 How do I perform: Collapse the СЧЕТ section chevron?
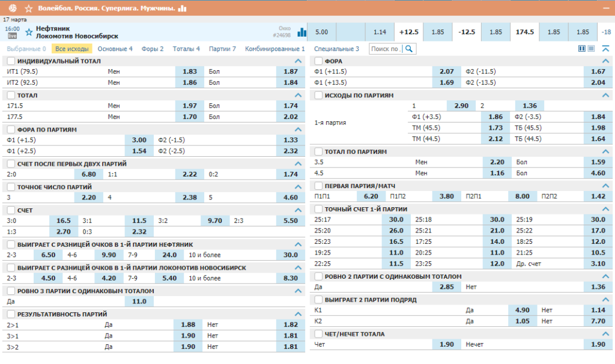tap(298, 210)
